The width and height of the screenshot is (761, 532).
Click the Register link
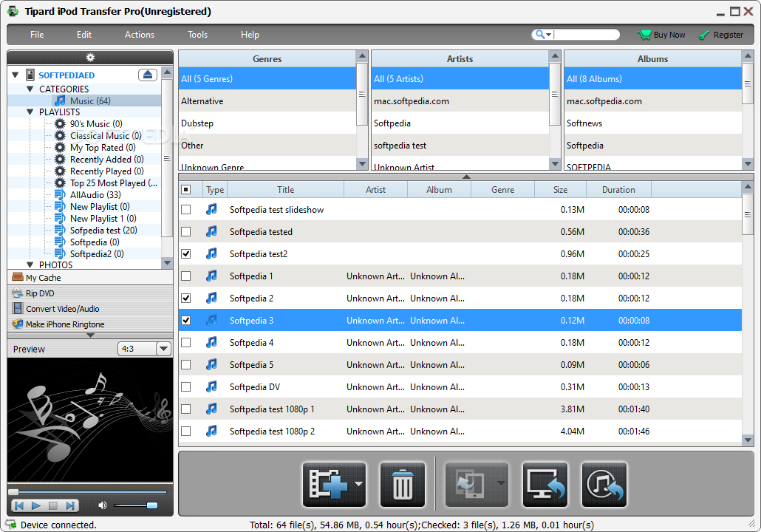(728, 35)
